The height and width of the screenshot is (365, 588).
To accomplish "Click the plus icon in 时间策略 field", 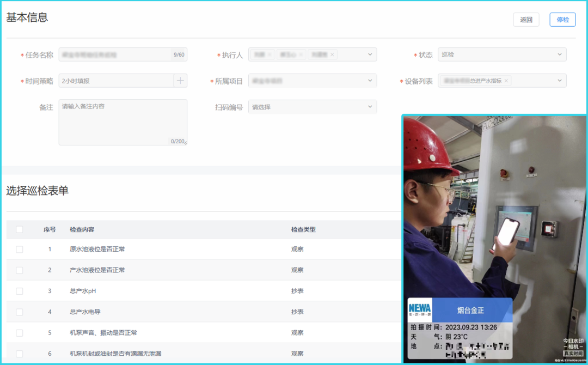I will pos(180,81).
